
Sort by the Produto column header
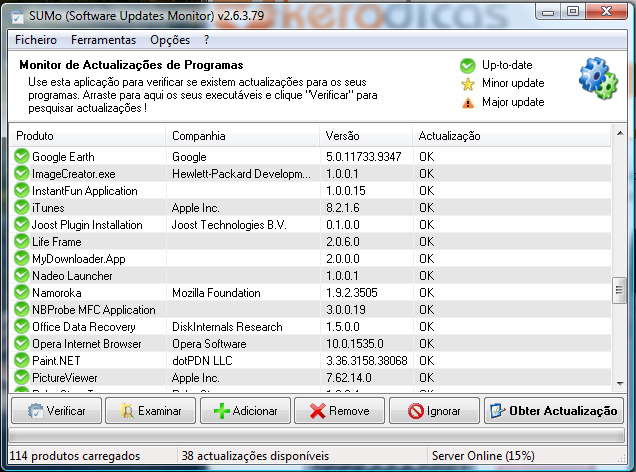[87, 136]
